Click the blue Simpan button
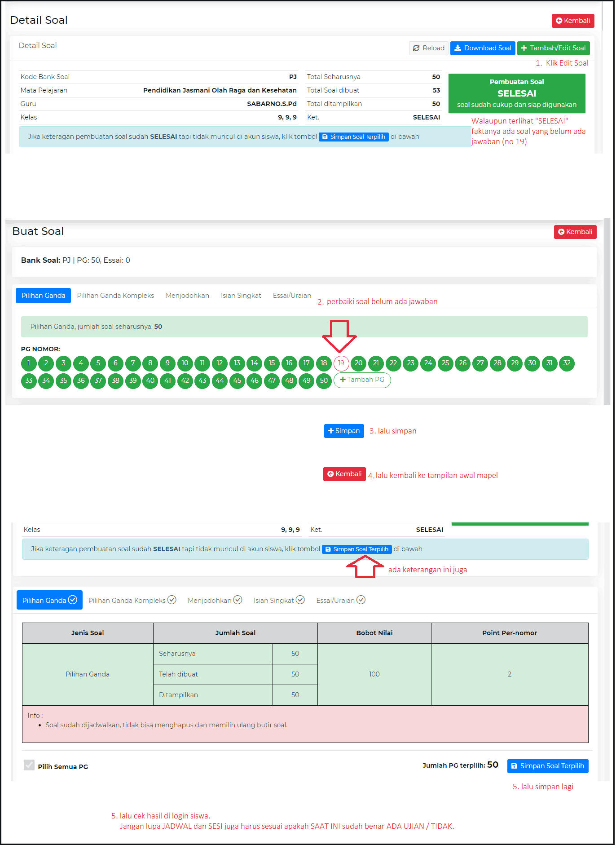The image size is (616, 849). tap(345, 432)
